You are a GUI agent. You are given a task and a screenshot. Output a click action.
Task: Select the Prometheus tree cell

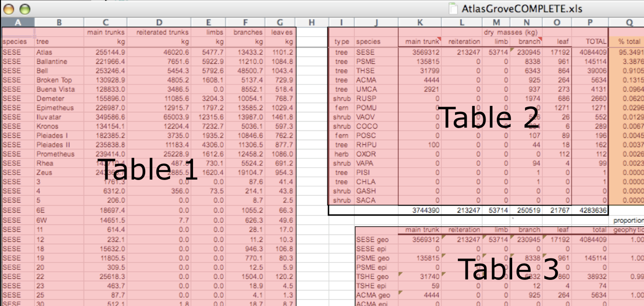coord(55,154)
